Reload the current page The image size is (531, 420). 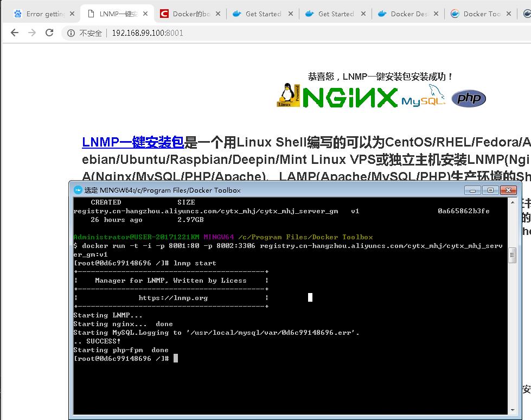pos(49,33)
